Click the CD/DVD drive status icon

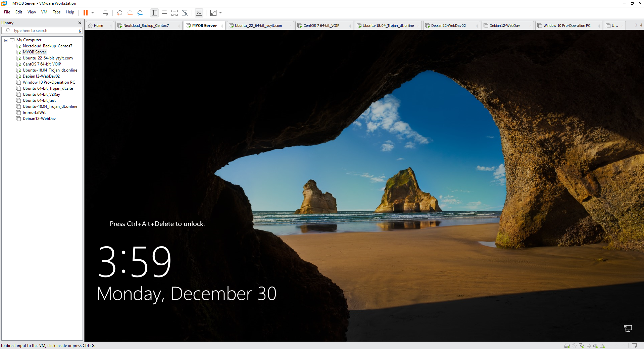point(574,346)
